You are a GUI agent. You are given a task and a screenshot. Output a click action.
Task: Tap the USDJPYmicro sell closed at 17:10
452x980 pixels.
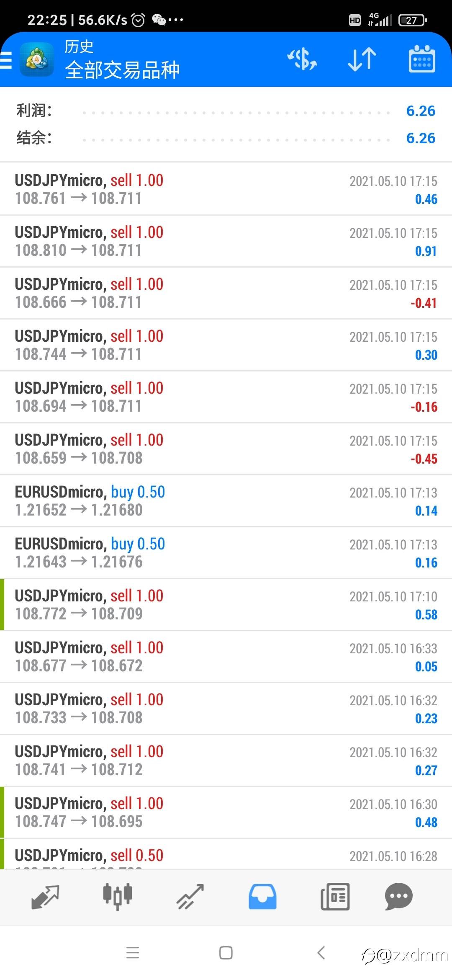point(226,605)
